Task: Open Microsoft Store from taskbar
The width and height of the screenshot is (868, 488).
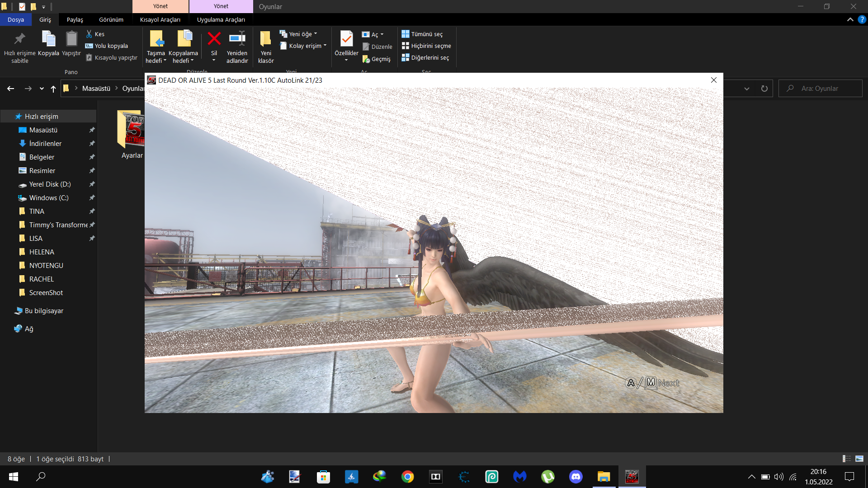Action: pyautogui.click(x=324, y=477)
